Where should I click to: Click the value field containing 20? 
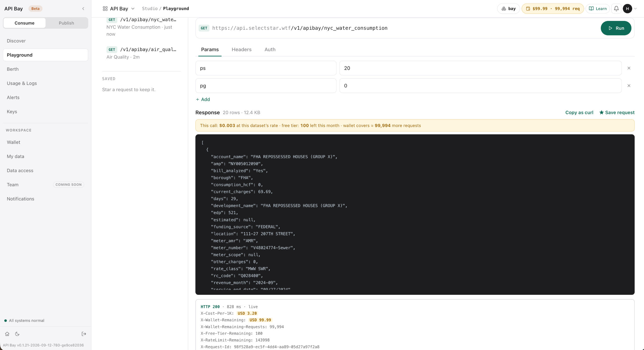480,68
